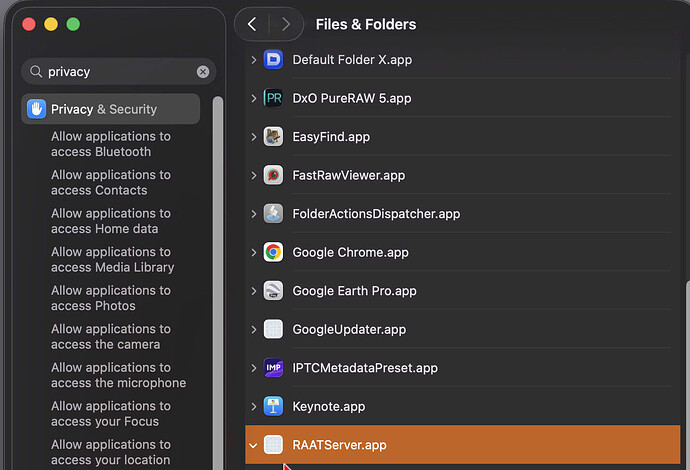Expand the IPTCMetadataPreset.app row
The image size is (690, 470).
[x=254, y=368]
